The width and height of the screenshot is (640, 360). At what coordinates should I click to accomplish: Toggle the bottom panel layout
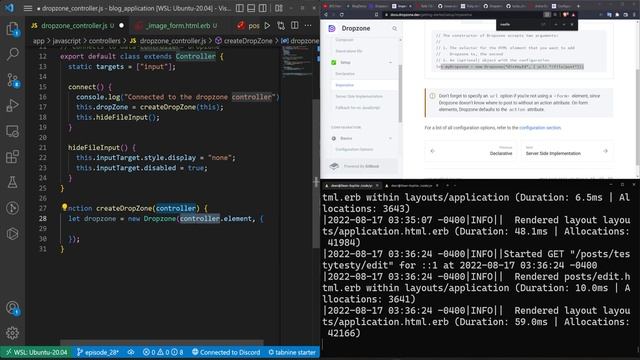tap(251, 8)
